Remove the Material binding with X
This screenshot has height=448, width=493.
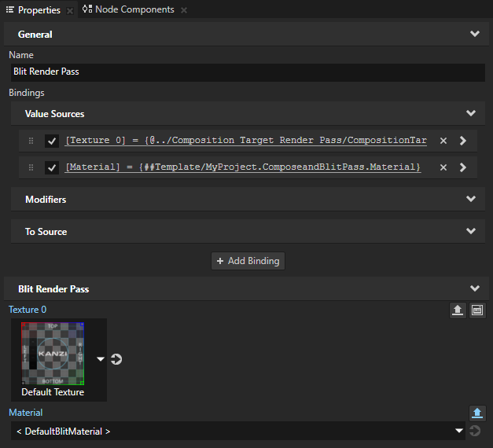pos(443,167)
